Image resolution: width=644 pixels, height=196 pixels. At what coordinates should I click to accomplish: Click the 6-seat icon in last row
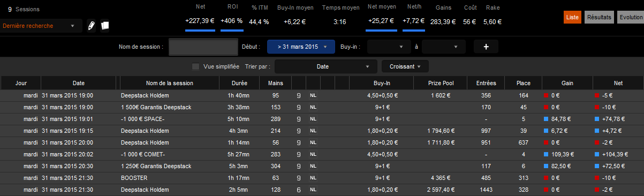click(299, 190)
